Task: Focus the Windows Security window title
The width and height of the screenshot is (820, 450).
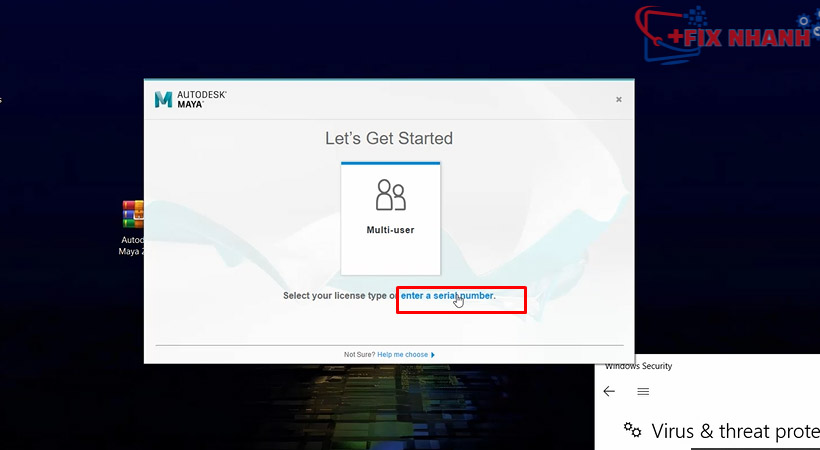Action: (639, 366)
